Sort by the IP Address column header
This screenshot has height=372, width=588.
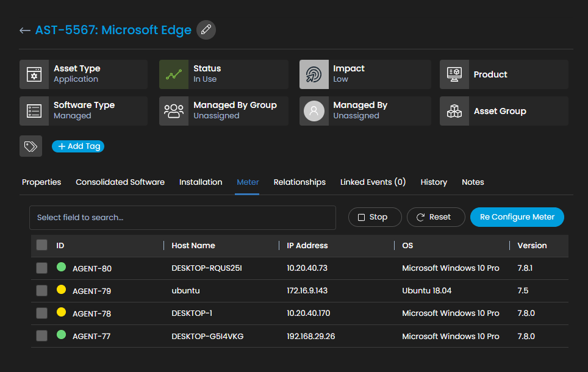tap(307, 246)
